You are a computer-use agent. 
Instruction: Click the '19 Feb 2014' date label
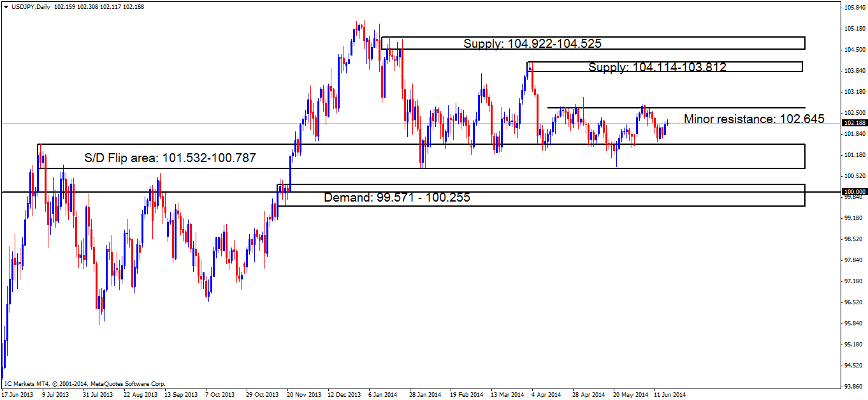click(466, 395)
